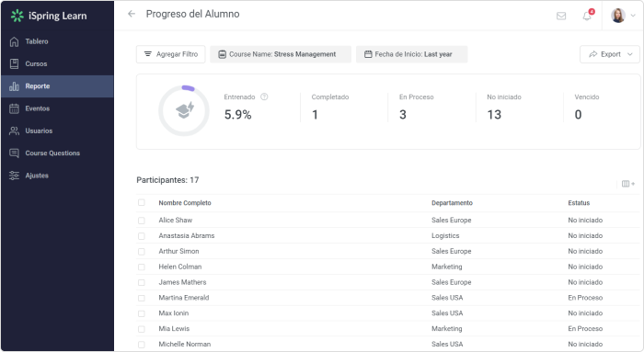This screenshot has width=644, height=352.
Task: Open Max Ionin's name
Action: point(173,313)
